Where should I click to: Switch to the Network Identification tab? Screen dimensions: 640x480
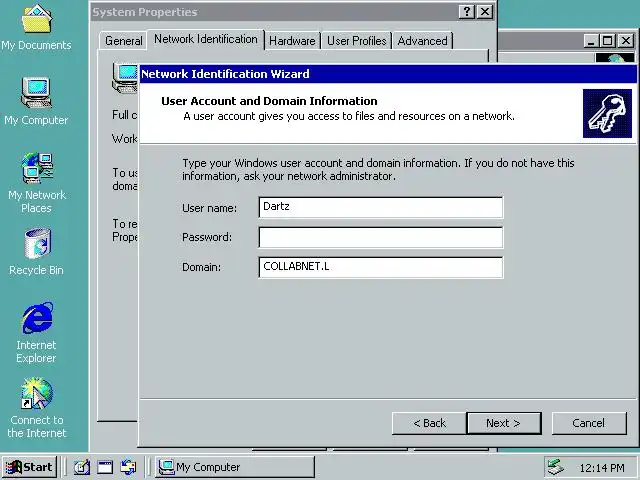(206, 40)
